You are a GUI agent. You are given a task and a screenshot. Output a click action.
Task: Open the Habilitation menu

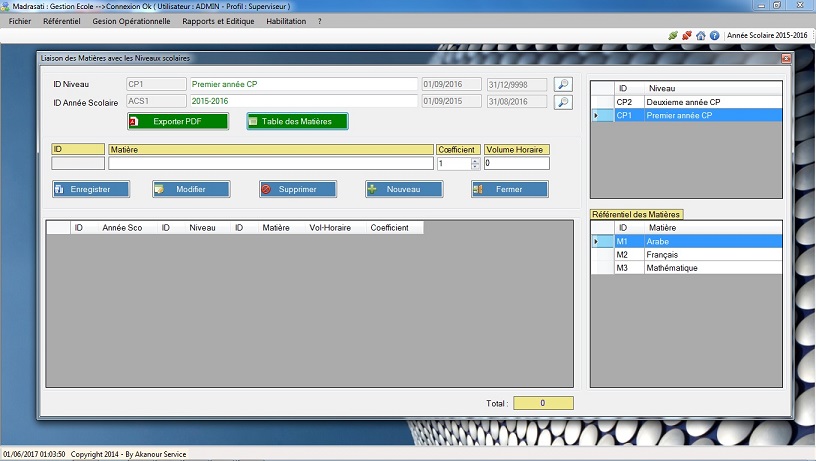point(286,21)
